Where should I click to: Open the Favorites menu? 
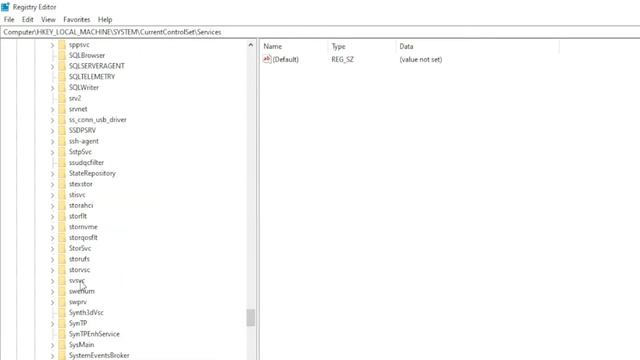[76, 20]
